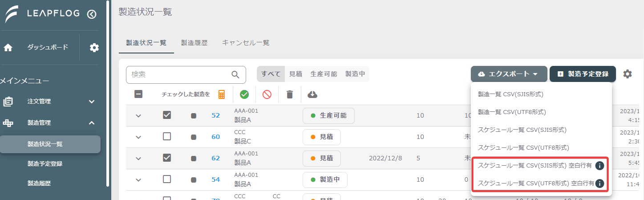
Task: Open manufacturing number 60 link
Action: 216,137
